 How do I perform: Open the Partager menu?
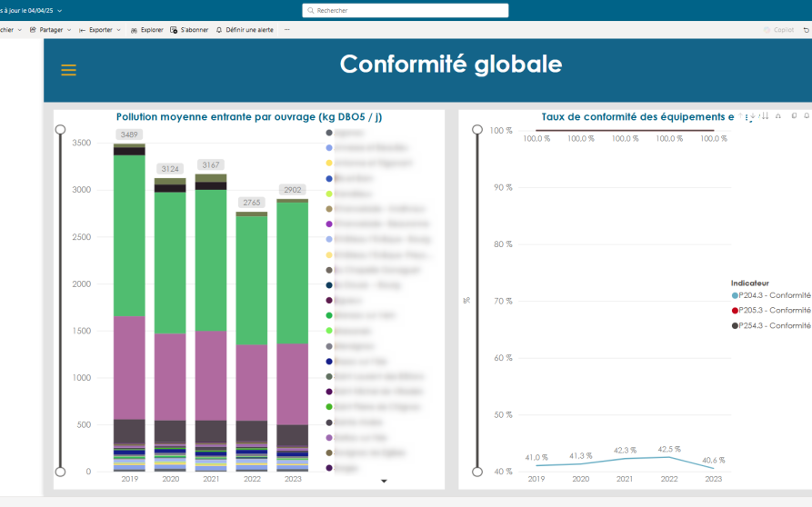point(50,30)
